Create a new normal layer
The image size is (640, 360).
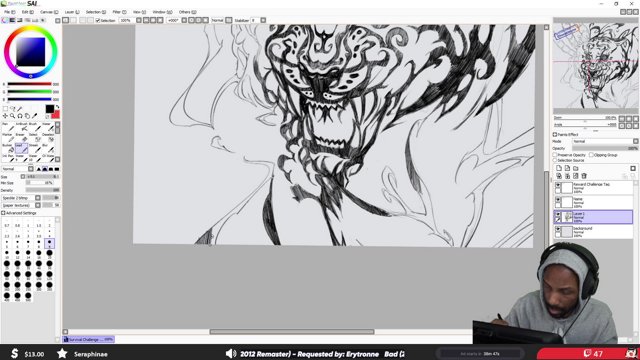point(559,168)
